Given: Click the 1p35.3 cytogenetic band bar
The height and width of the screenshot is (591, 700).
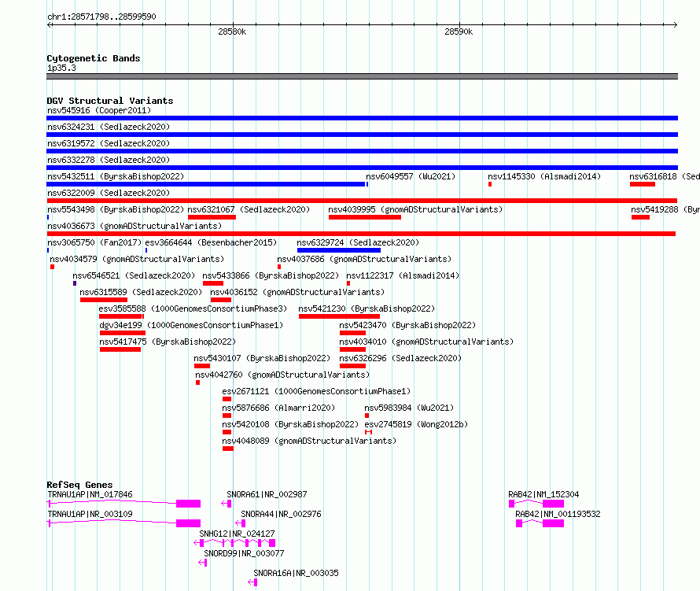Looking at the screenshot, I should coord(362,76).
